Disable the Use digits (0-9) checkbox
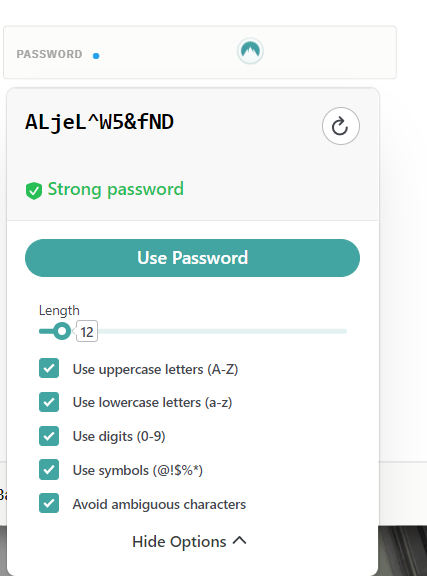Viewport: 427px width, 576px height. 49,436
